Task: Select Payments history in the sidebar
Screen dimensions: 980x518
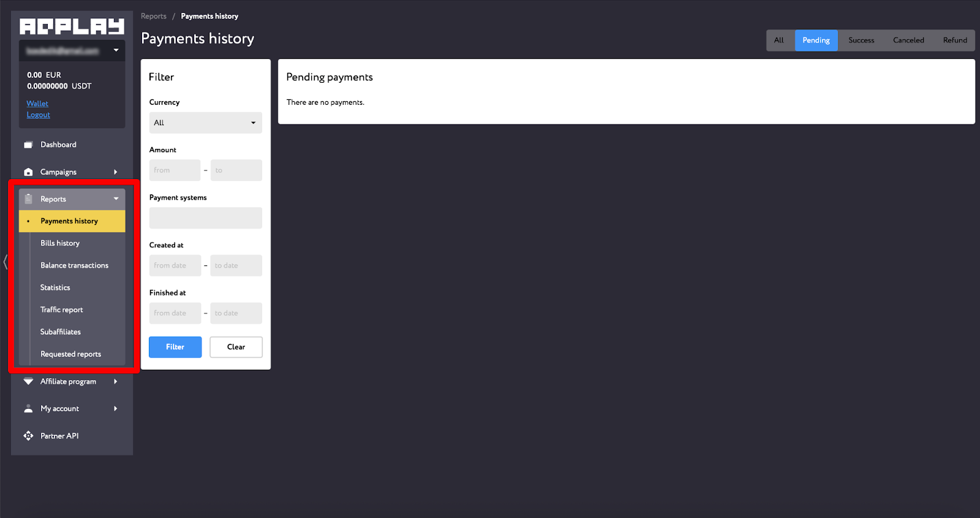Action: [72, 221]
